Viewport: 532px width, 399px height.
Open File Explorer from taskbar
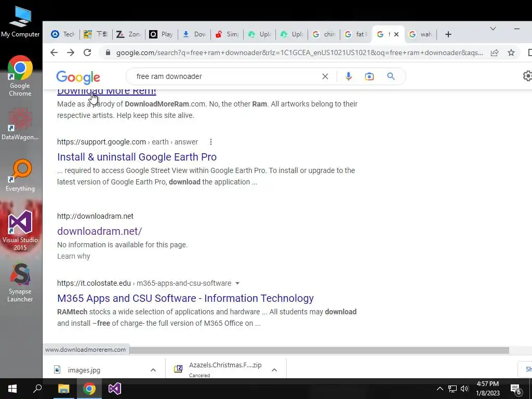(x=63, y=389)
